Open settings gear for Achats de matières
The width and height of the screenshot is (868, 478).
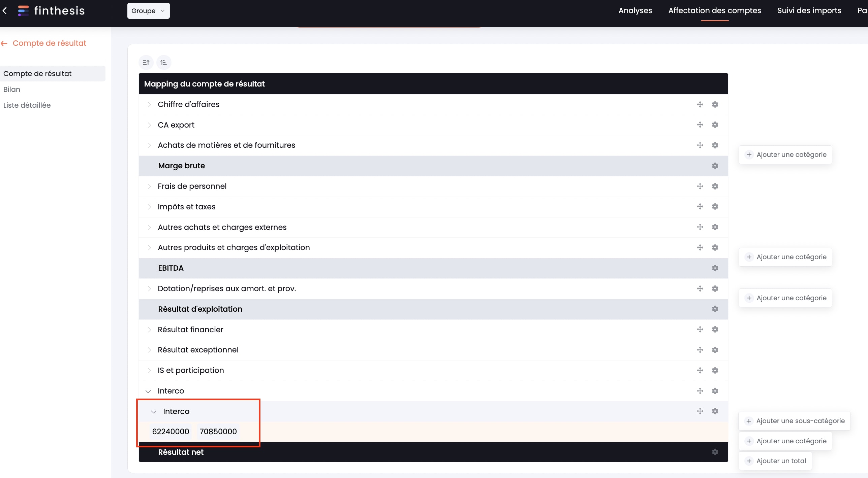[x=715, y=145]
